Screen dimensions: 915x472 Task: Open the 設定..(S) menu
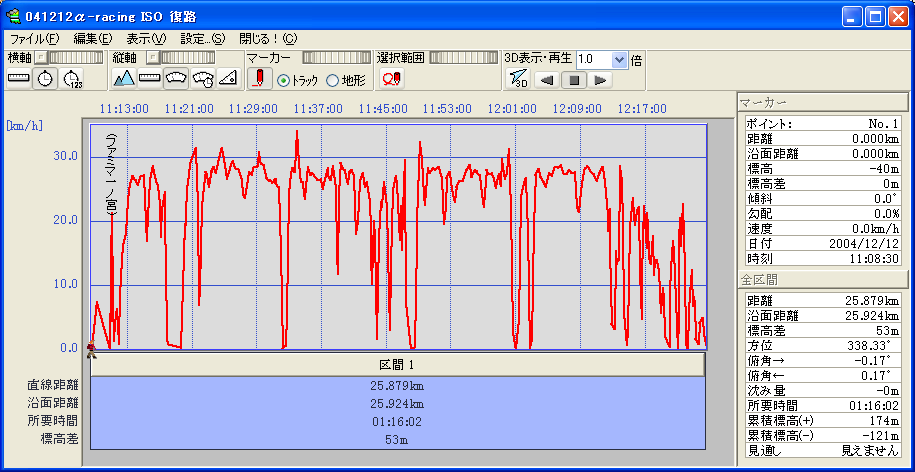click(x=202, y=38)
